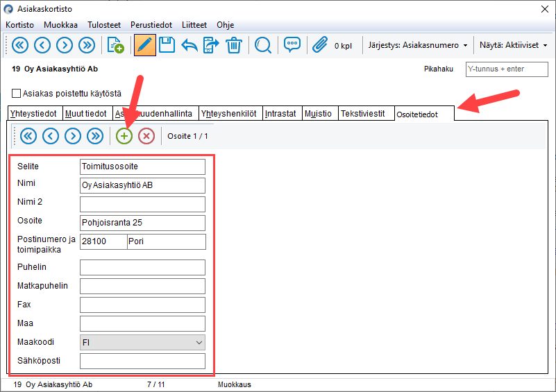Click the Nimi field

click(142, 185)
